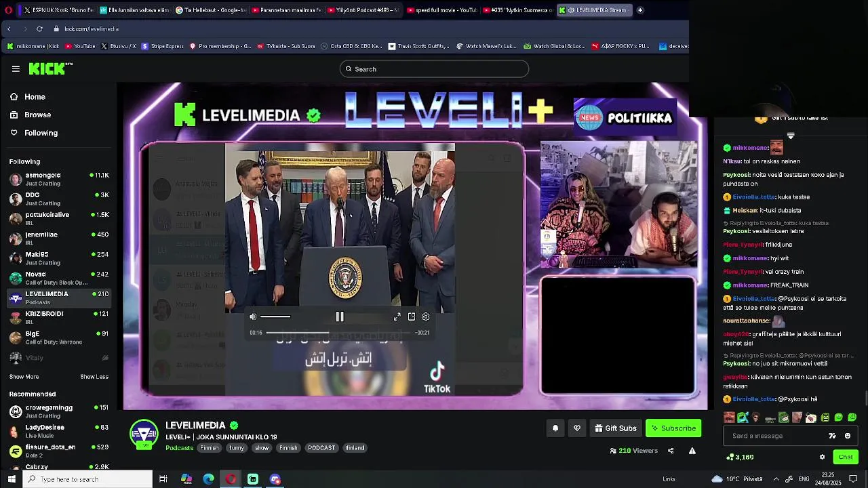Click the Gift Subs button
Viewport: 868px width, 488px height.
(616, 428)
